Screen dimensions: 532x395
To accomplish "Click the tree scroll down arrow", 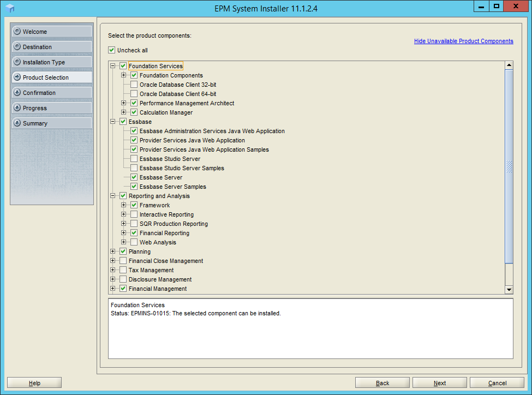I will tap(509, 290).
